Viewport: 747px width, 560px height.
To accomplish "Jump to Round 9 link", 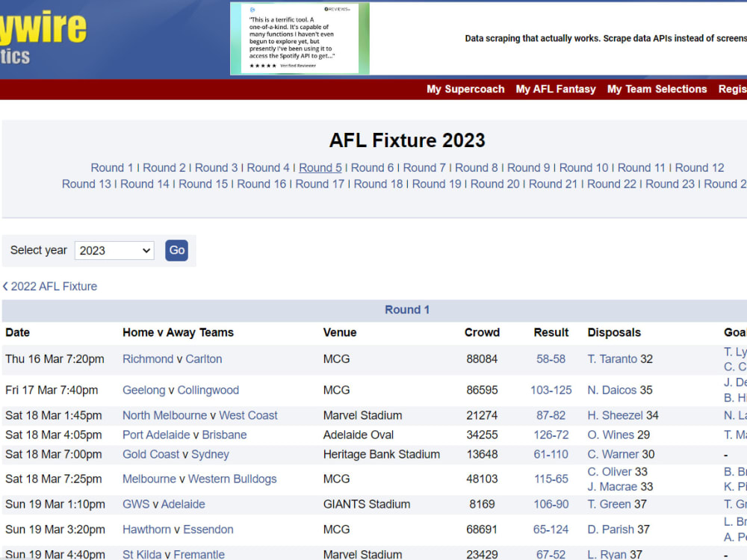I will click(529, 167).
